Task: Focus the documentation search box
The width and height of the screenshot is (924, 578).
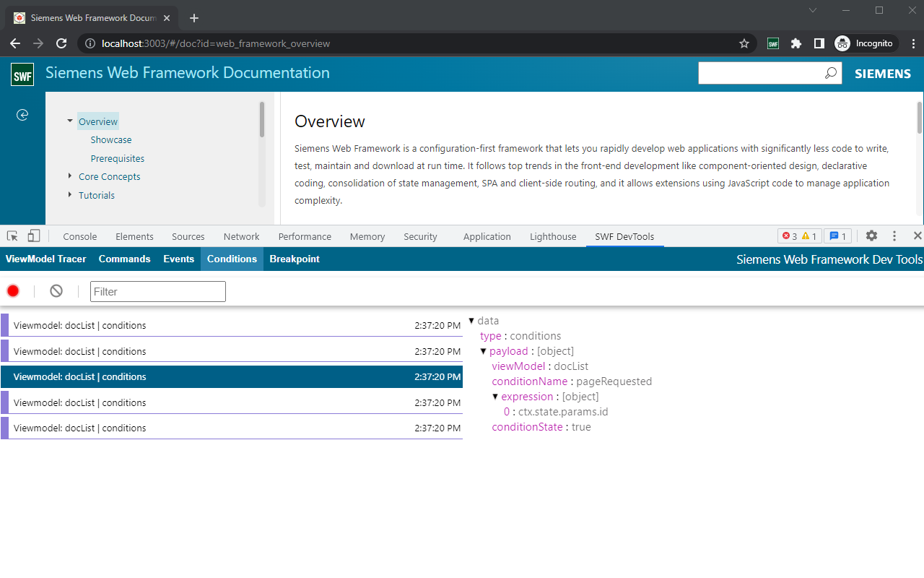Action: pos(761,73)
